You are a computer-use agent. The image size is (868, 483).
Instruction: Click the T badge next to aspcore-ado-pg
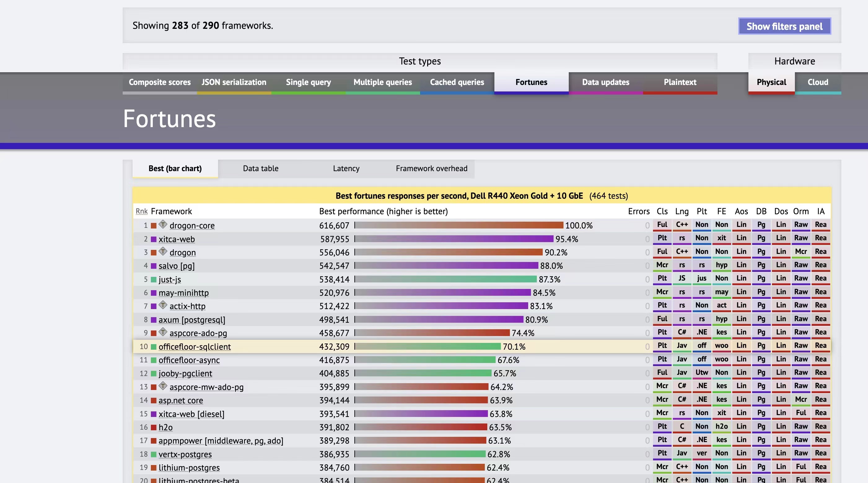[x=163, y=332]
